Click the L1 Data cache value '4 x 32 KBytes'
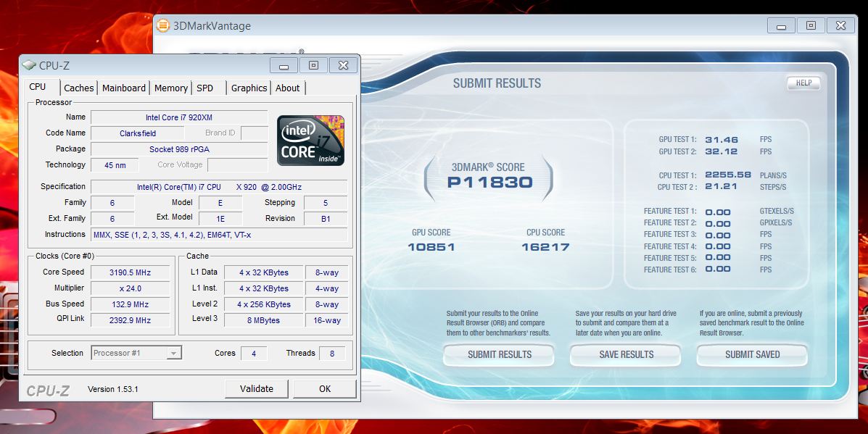 [x=264, y=272]
